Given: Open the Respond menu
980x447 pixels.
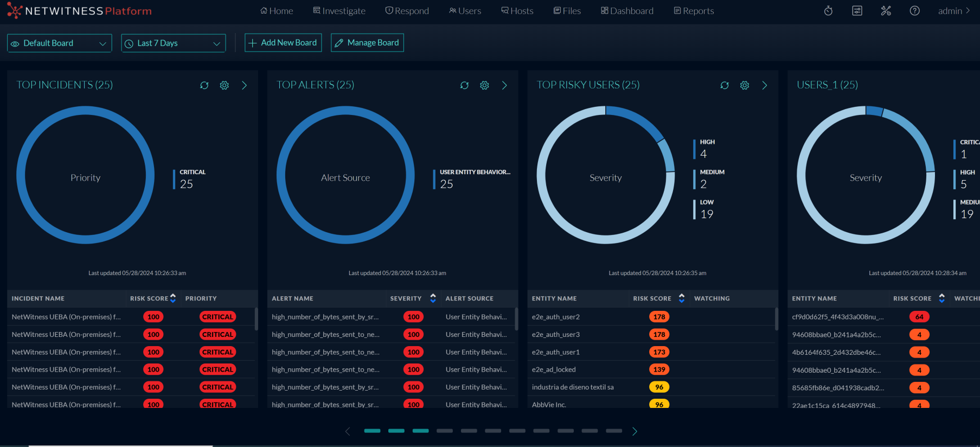Looking at the screenshot, I should (407, 11).
